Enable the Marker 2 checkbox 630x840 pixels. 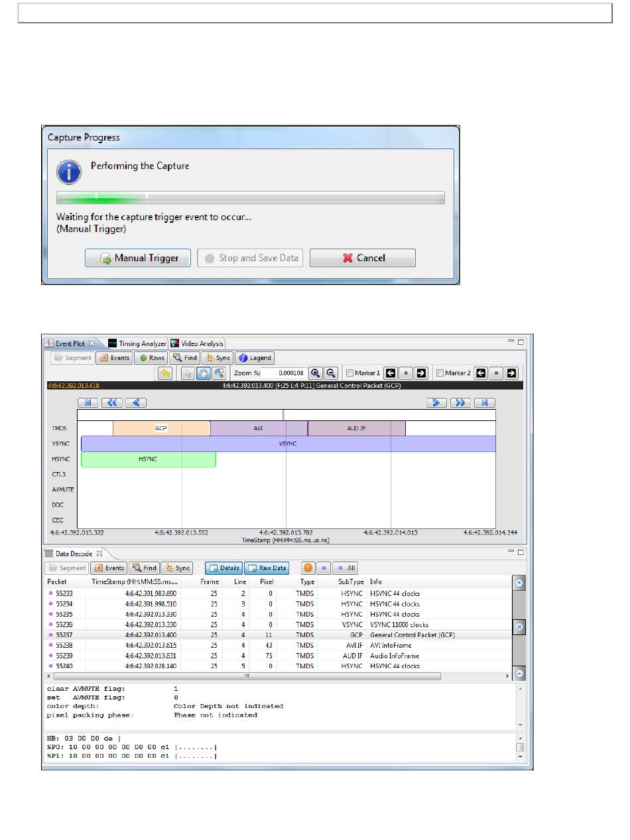click(440, 373)
